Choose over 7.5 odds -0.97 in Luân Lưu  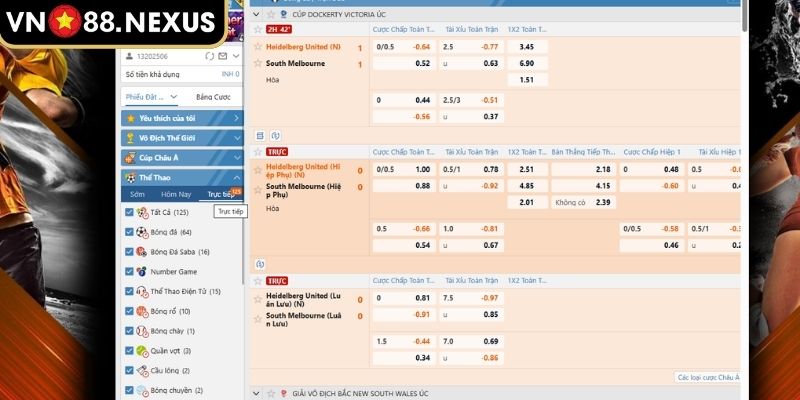click(472, 298)
